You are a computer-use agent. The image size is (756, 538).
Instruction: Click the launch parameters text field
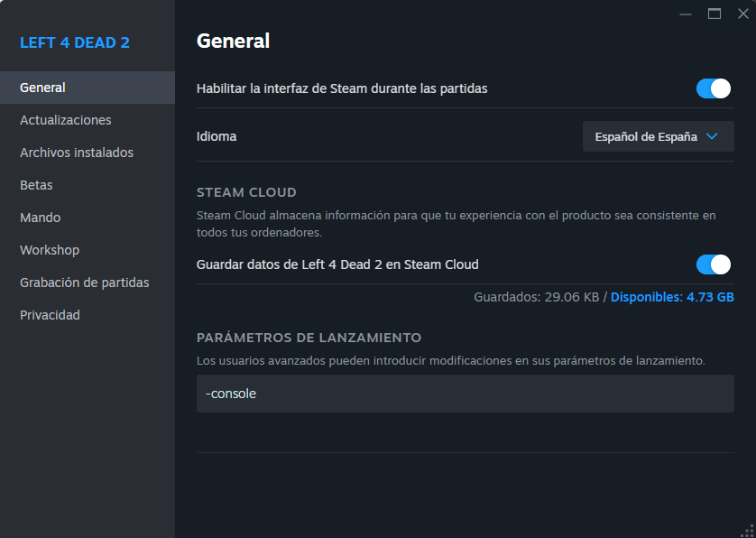coord(465,394)
